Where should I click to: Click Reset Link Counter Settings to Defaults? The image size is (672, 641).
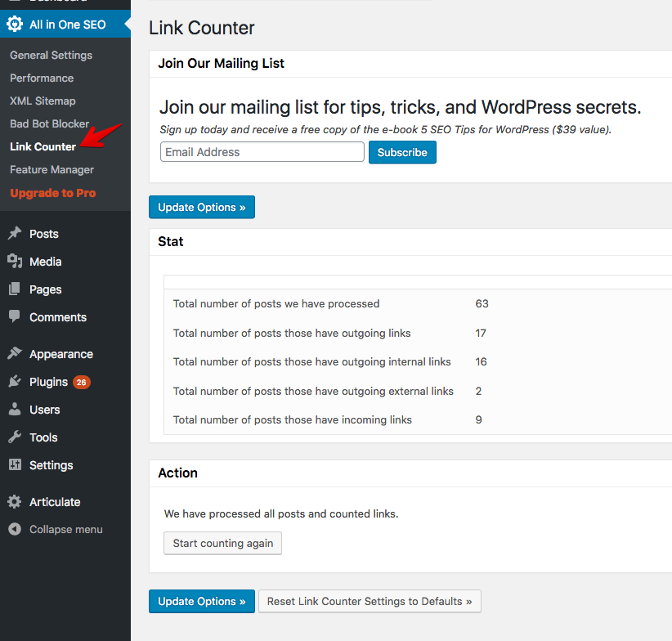pos(370,601)
